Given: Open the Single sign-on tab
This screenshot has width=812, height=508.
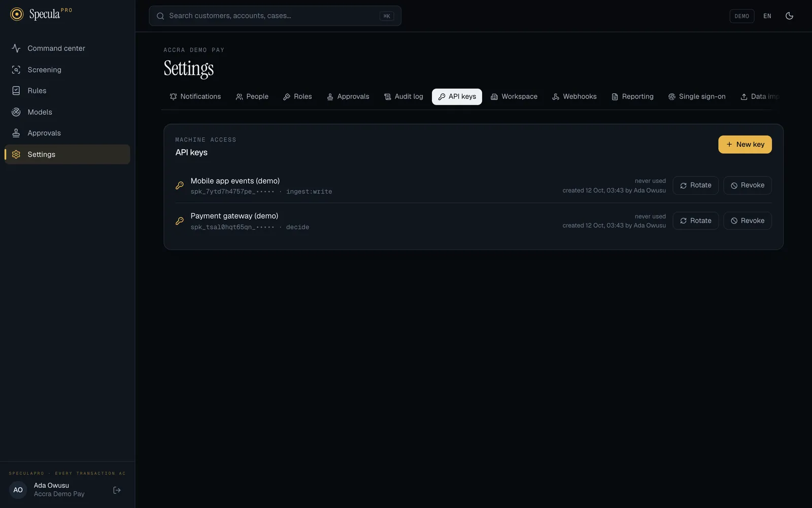Looking at the screenshot, I should coord(697,97).
